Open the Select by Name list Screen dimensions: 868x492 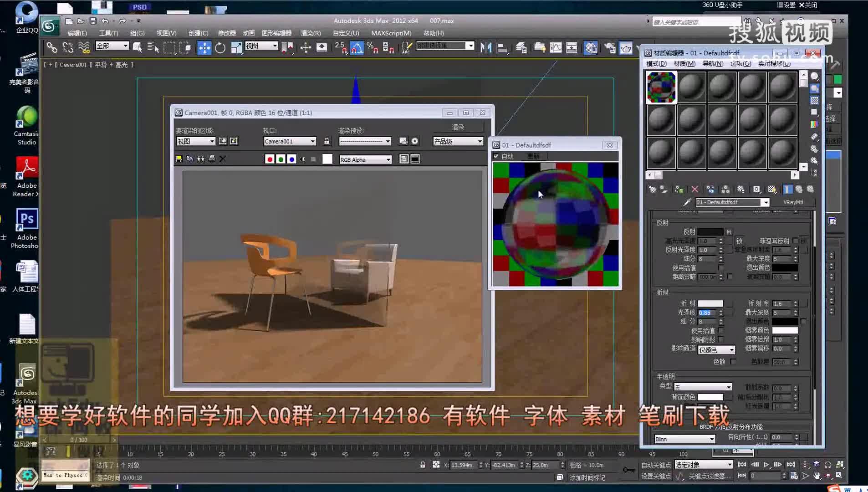tap(153, 47)
